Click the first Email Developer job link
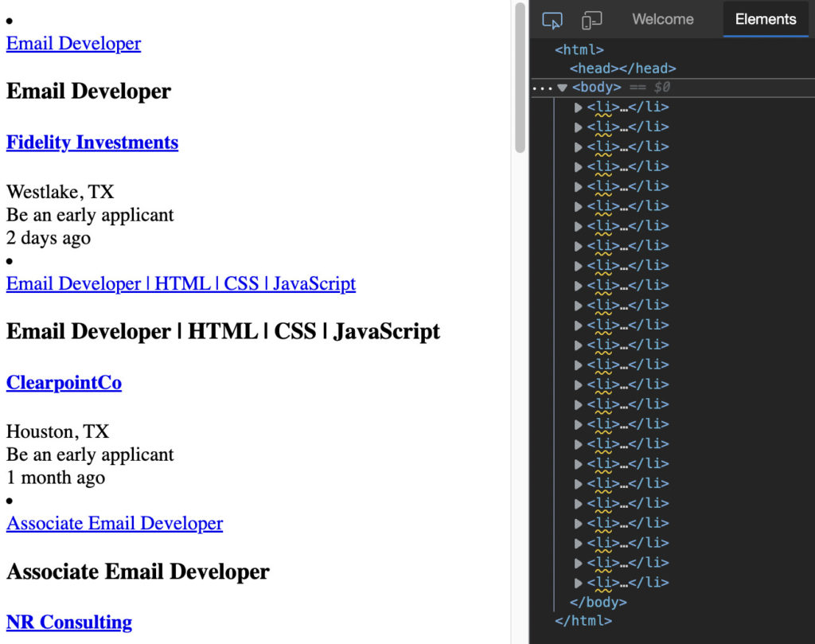Viewport: 815px width, 644px height. [x=73, y=43]
